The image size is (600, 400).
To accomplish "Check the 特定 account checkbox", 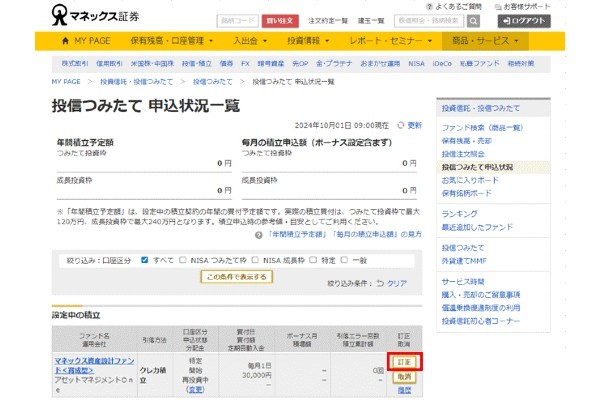I will tap(313, 260).
